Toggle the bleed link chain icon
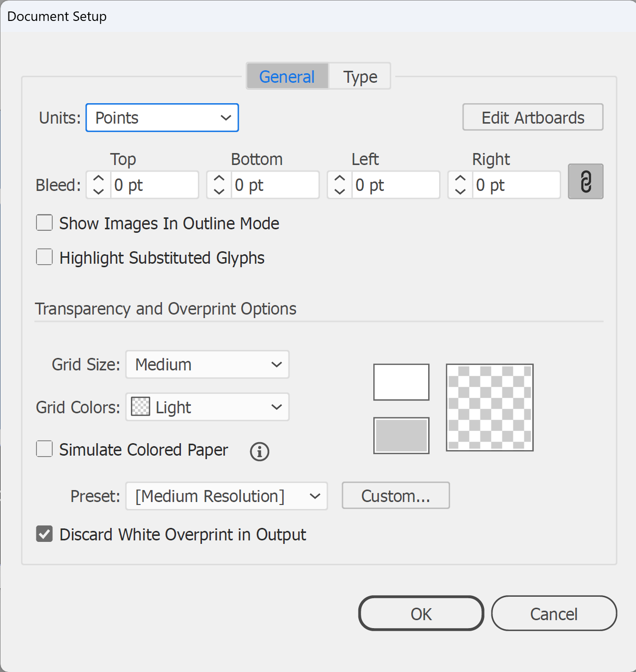This screenshot has width=636, height=672. point(586,181)
